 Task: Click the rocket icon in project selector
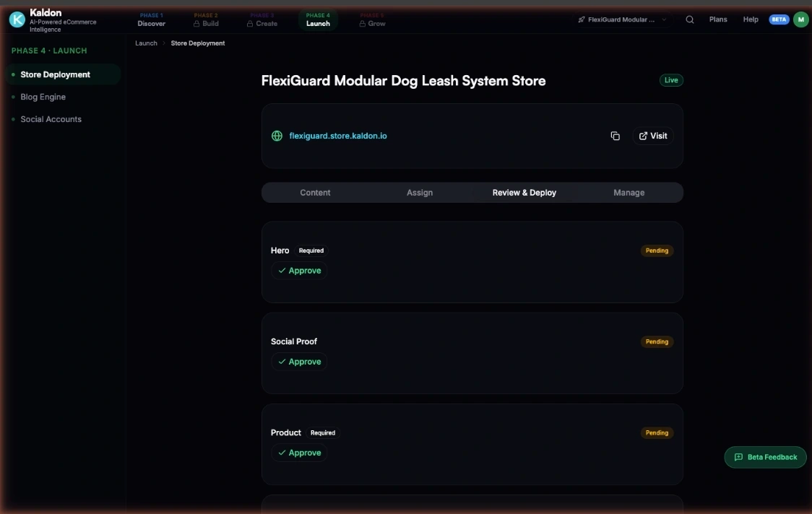(581, 19)
